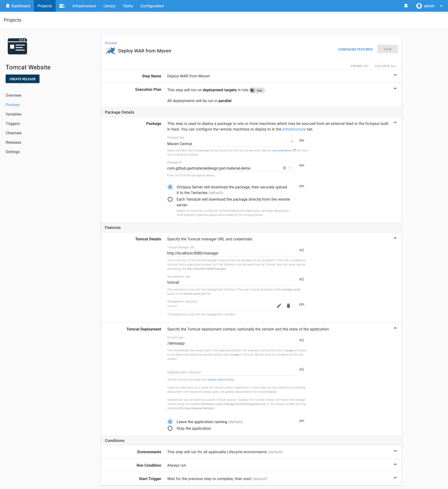Screen dimensions: 448x489
Task: Open the Package feed dropdown
Action: point(292,142)
